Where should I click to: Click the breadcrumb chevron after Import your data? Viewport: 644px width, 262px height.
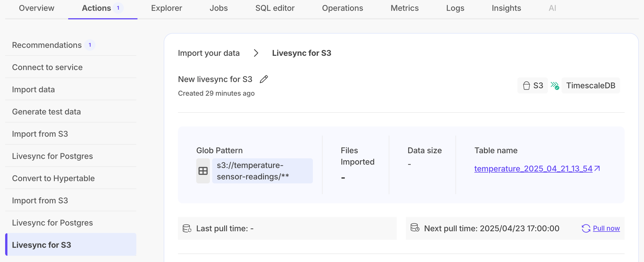pos(256,53)
